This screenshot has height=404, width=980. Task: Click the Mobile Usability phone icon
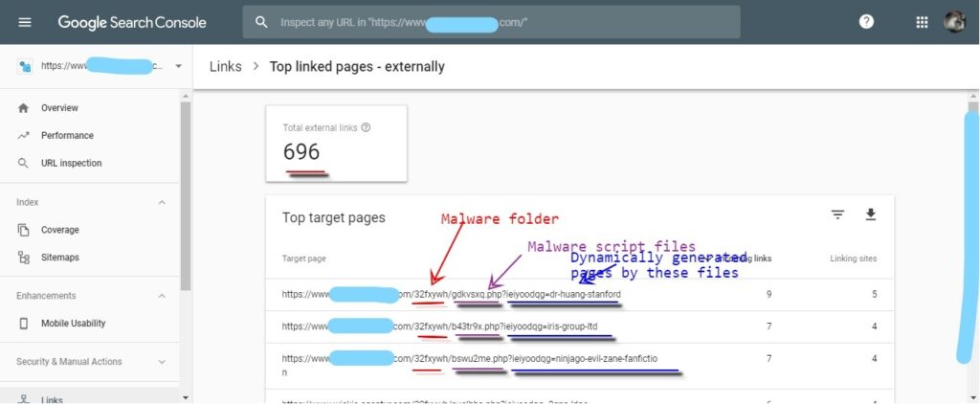pos(23,324)
